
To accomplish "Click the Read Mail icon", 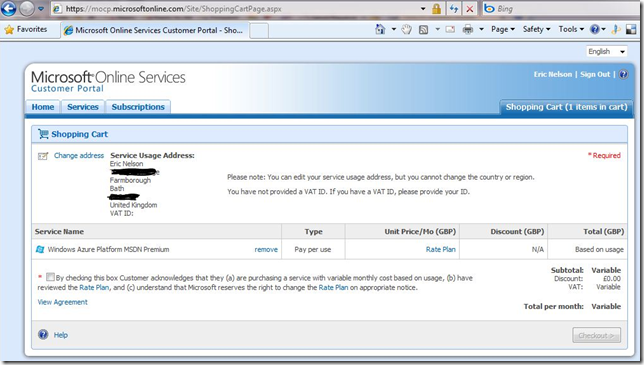I will pyautogui.click(x=450, y=29).
